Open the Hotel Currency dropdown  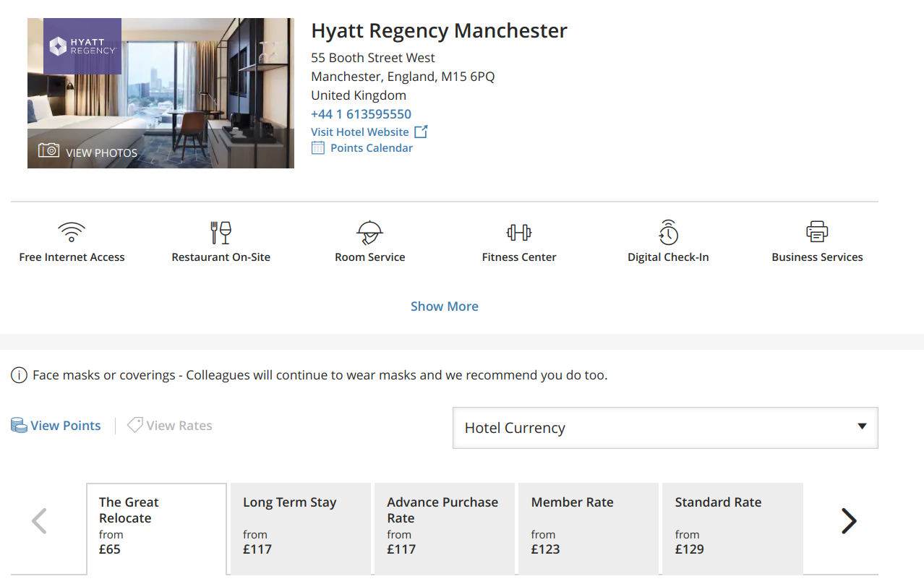(665, 428)
